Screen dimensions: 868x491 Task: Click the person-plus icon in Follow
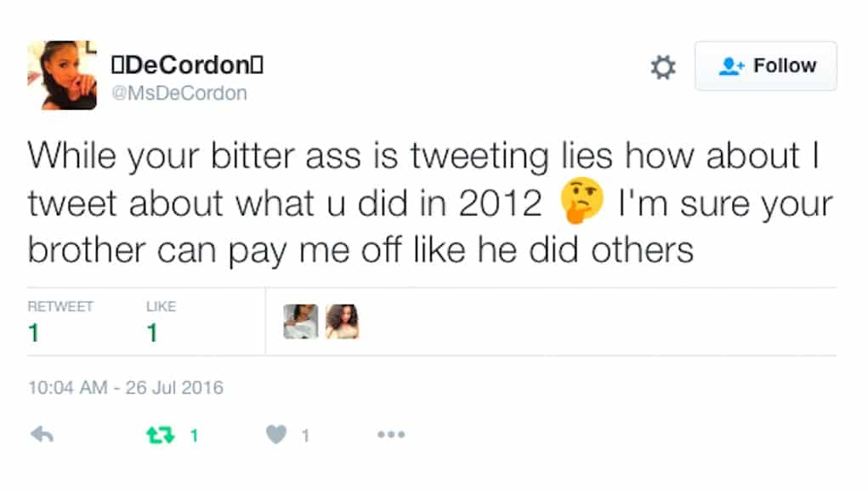[731, 66]
